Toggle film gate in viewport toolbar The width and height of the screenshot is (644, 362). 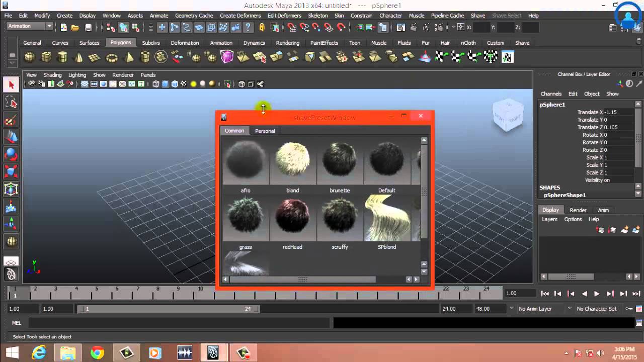pyautogui.click(x=94, y=84)
